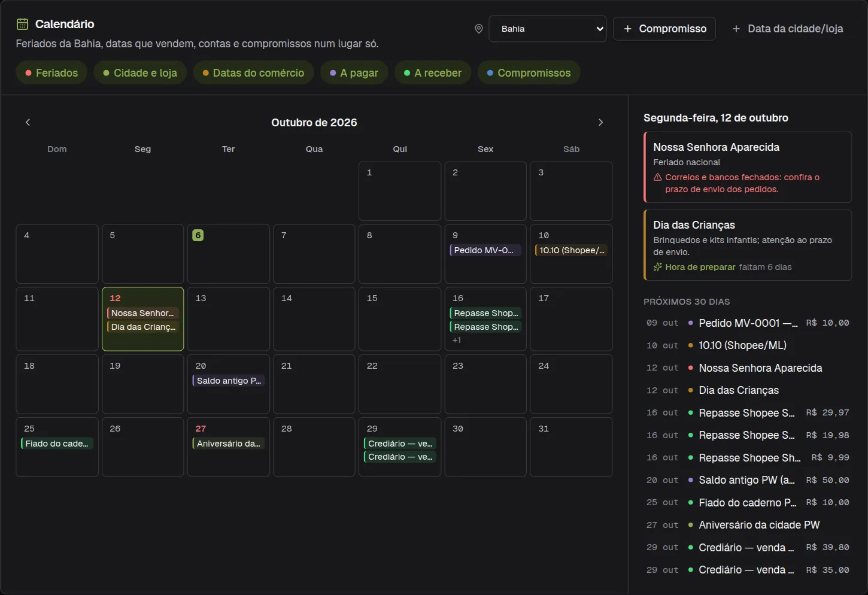
Task: Select Repasse Shopee row worth R$ 9,99
Action: click(748, 458)
